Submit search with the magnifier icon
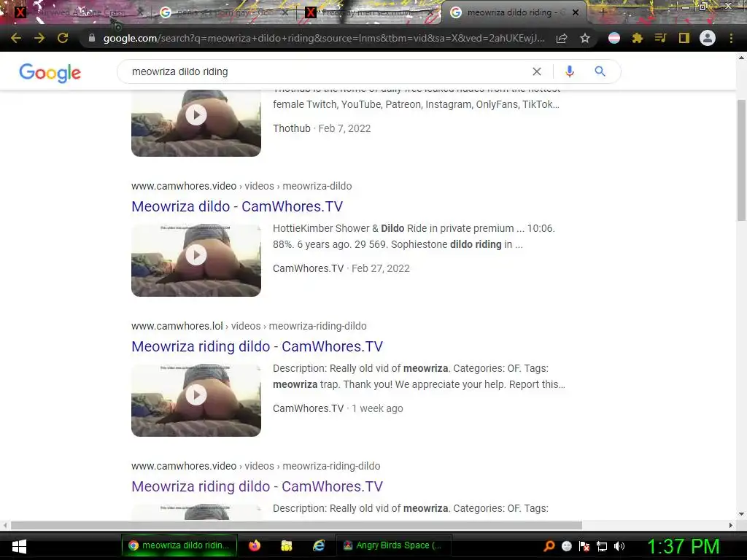 point(600,71)
